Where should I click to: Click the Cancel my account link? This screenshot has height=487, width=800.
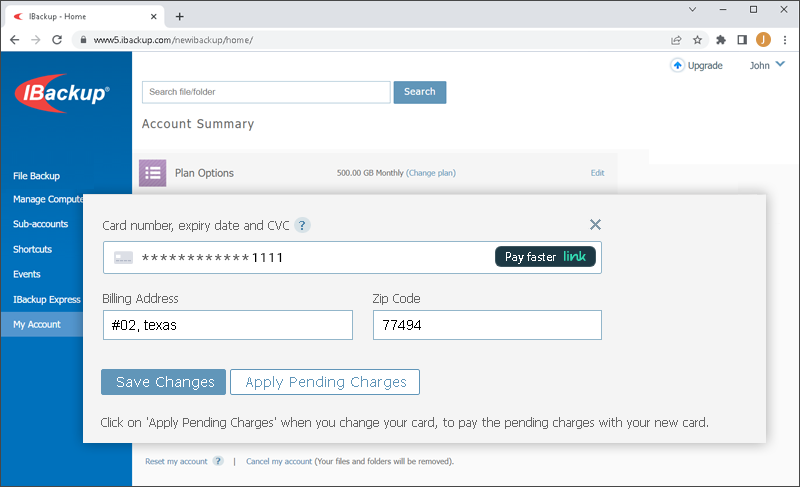tap(279, 462)
